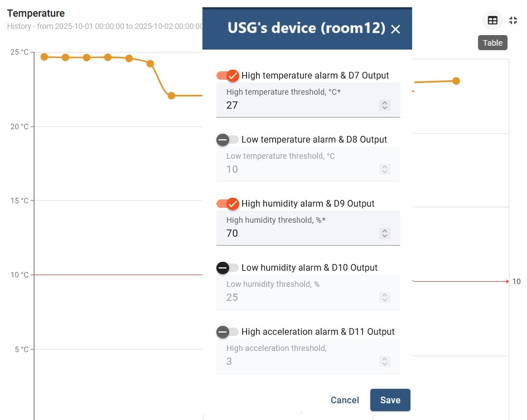Decrement low humidity threshold with stepper
The height and width of the screenshot is (420, 527).
pyautogui.click(x=384, y=300)
